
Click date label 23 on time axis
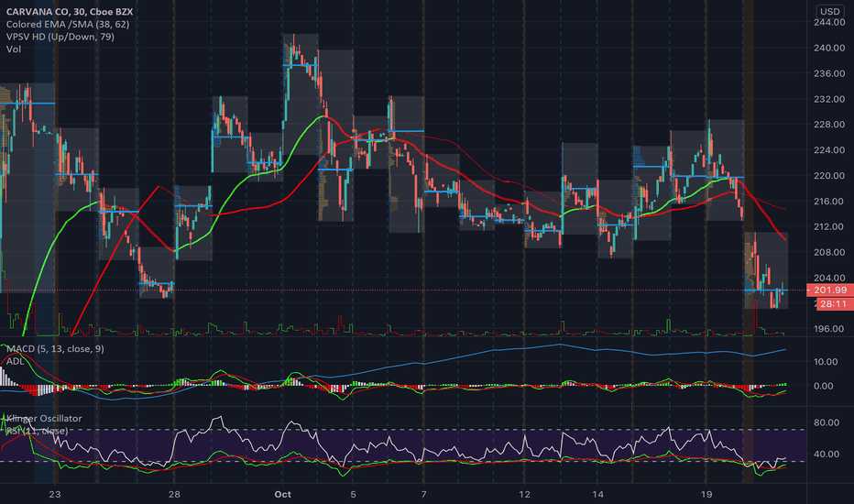(x=54, y=495)
